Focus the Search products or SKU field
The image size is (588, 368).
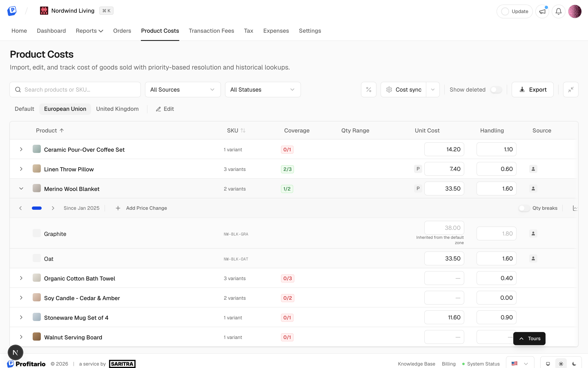[75, 90]
